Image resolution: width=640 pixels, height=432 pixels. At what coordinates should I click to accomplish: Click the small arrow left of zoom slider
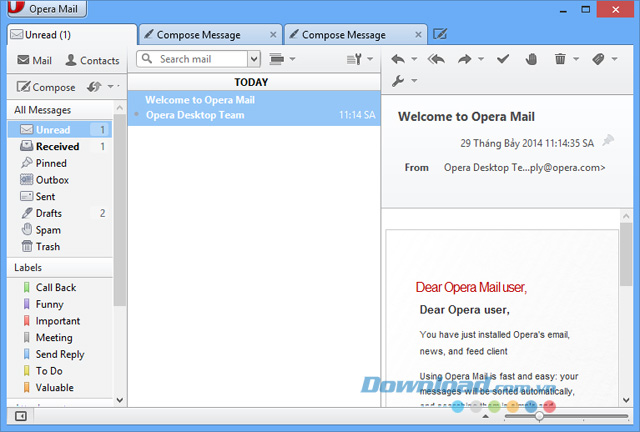[485, 416]
